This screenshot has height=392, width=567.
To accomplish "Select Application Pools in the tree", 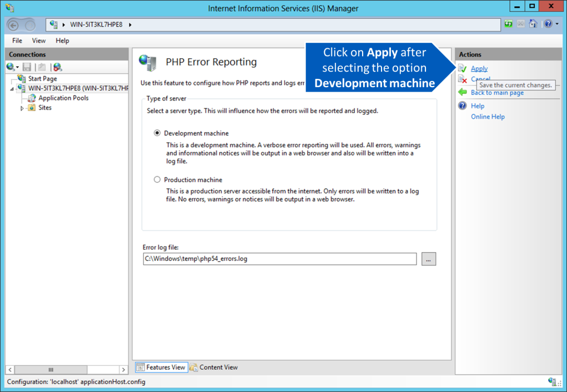I will 64,98.
